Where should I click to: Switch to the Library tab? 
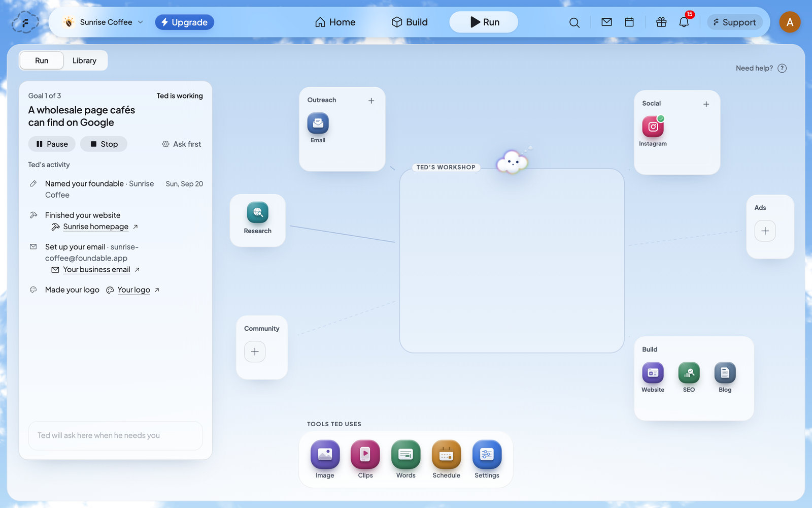[x=84, y=60]
